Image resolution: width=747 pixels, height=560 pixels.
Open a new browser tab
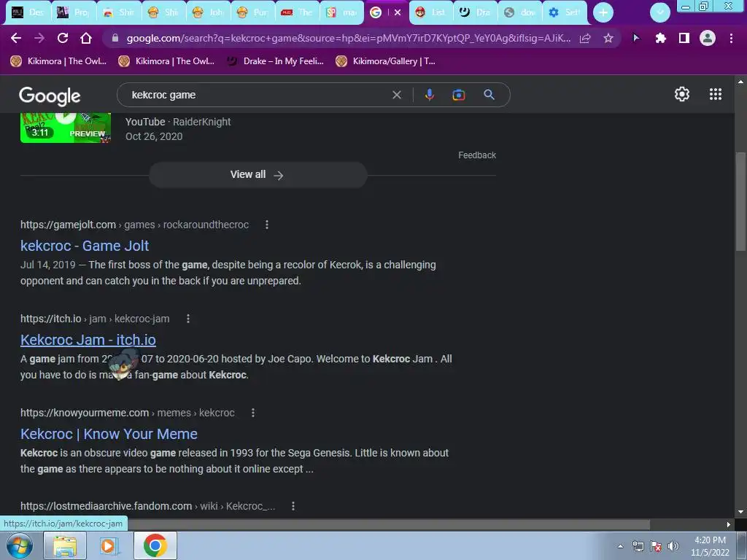coord(603,12)
